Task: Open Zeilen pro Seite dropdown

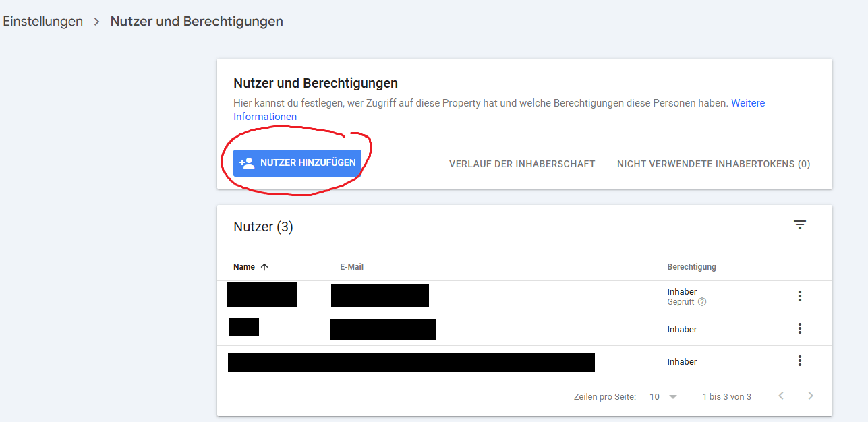Action: [x=664, y=396]
